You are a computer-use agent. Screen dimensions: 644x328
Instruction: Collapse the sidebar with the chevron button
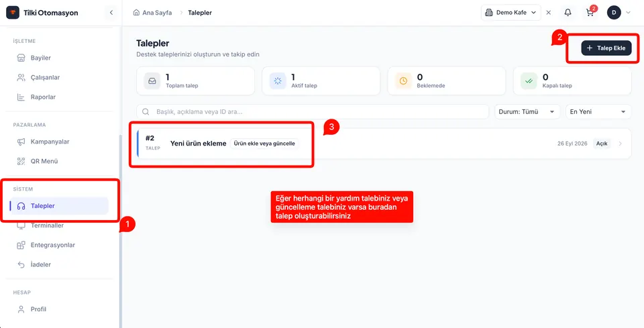pos(111,13)
